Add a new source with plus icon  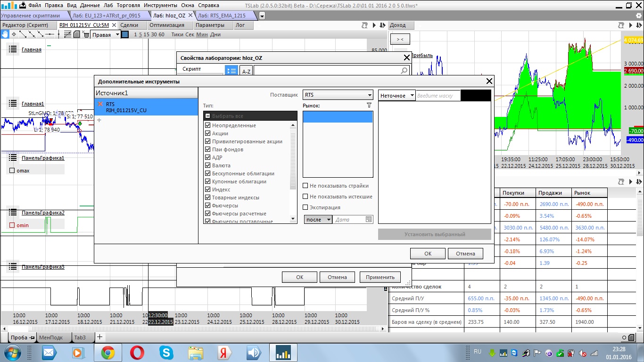pos(99,121)
